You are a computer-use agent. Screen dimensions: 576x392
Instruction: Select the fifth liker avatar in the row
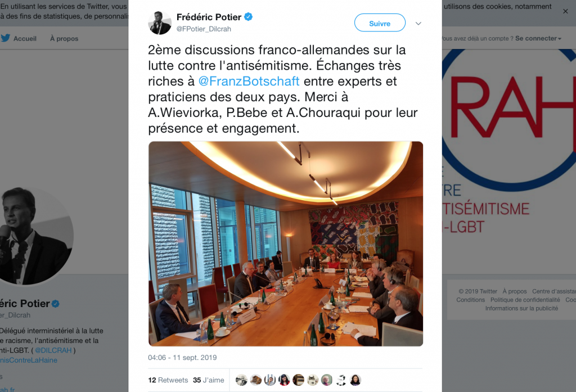coord(298,380)
